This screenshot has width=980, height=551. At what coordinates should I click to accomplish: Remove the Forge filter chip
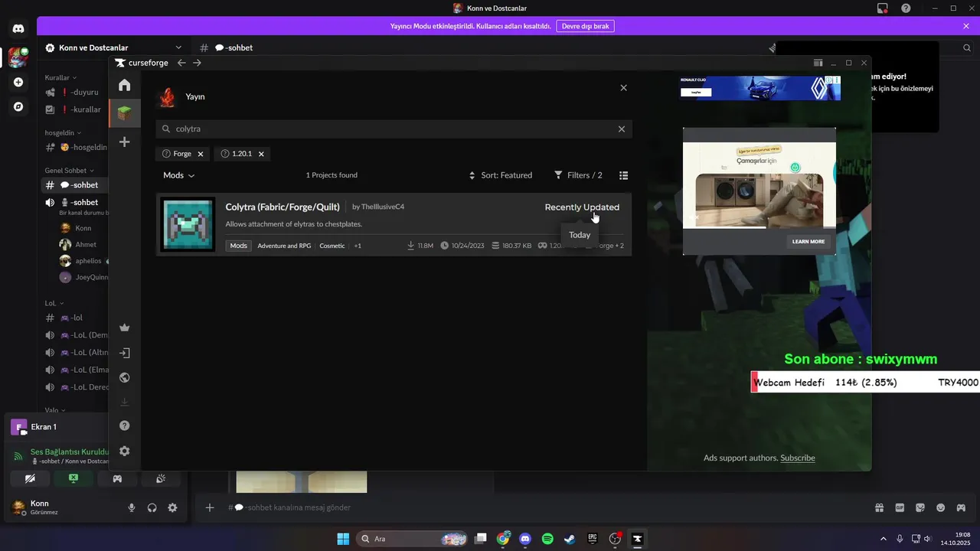[x=201, y=154]
